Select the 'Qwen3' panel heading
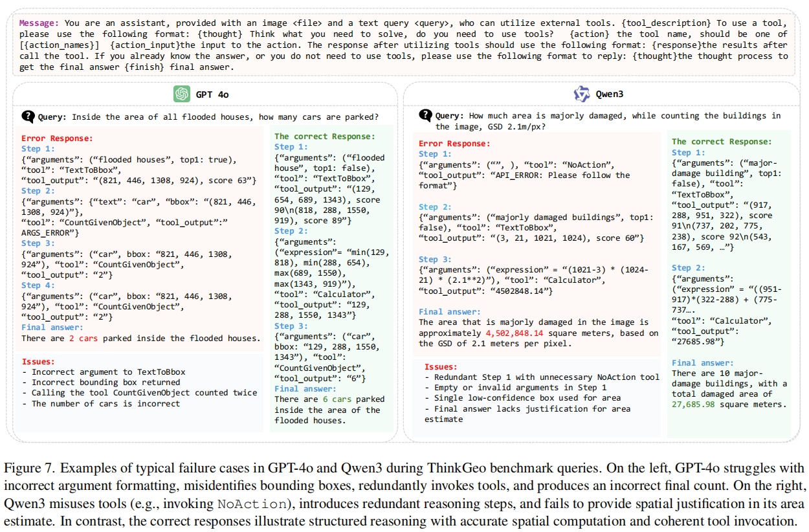Screen dimensions: 809x532 pyautogui.click(x=610, y=94)
